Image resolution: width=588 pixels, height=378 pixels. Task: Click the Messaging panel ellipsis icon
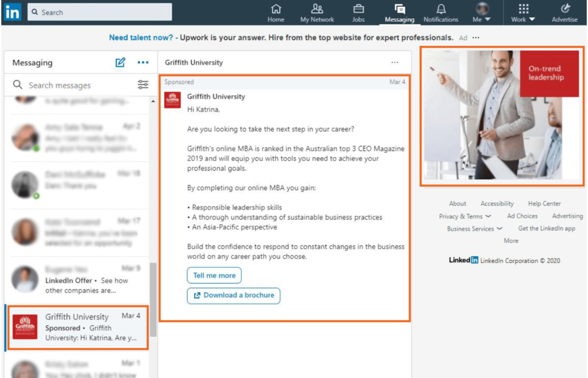(x=142, y=62)
